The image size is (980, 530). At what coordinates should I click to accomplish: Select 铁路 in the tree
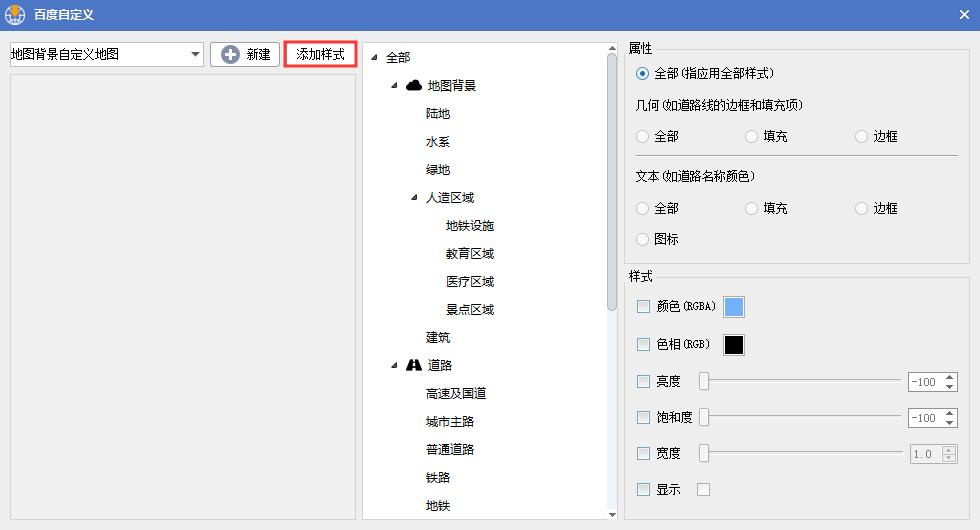(438, 478)
